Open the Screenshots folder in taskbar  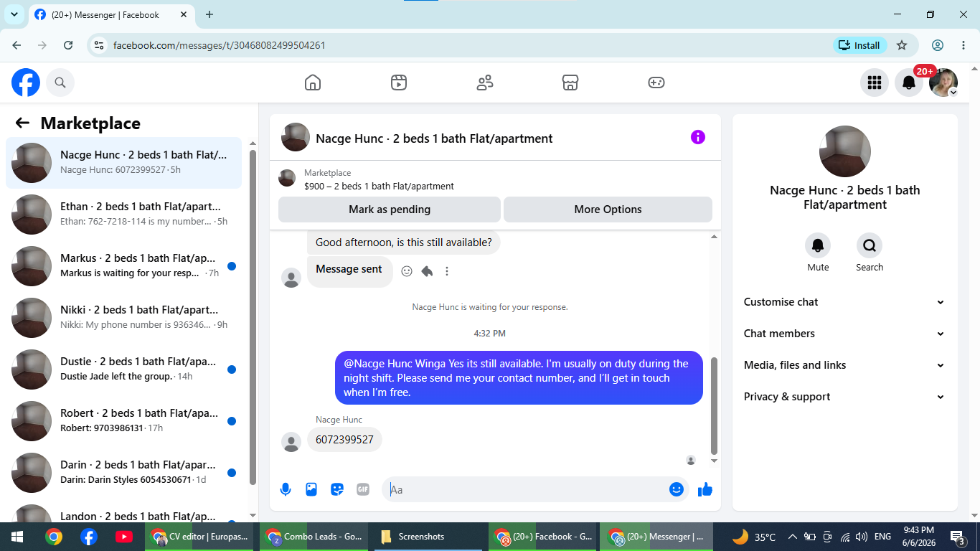(427, 537)
